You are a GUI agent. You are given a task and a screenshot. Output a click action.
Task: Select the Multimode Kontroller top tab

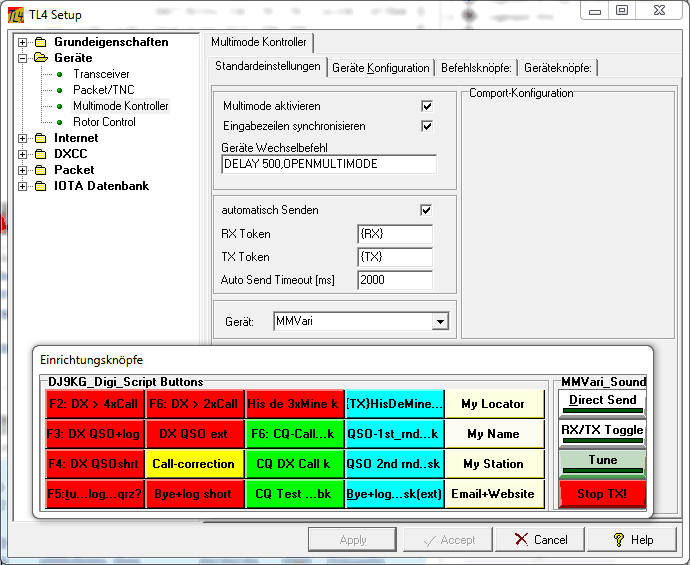pos(259,42)
